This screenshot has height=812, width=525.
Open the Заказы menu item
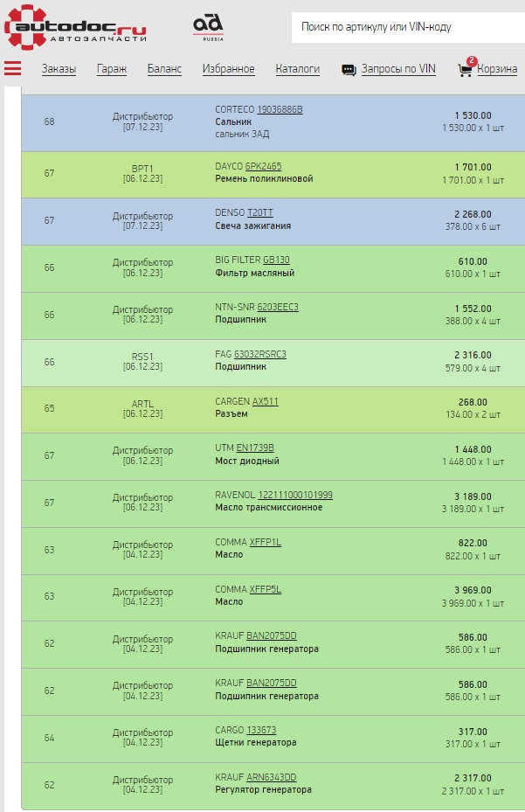point(59,69)
